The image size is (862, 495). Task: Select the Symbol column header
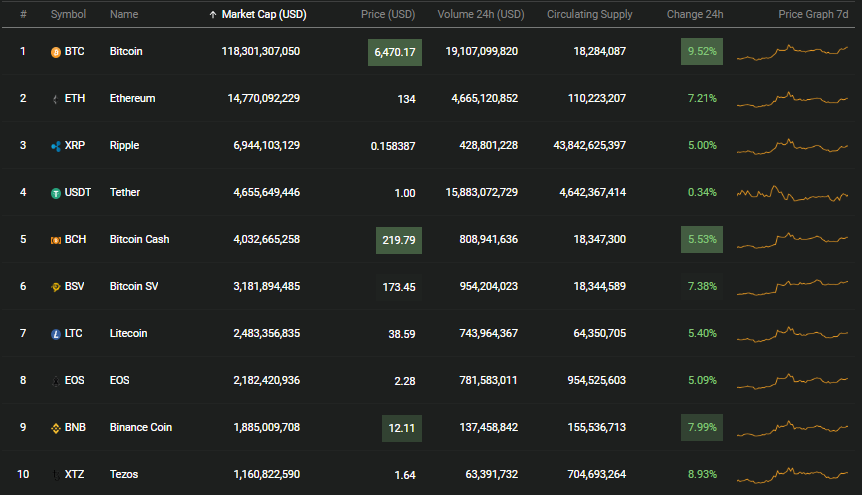[68, 14]
